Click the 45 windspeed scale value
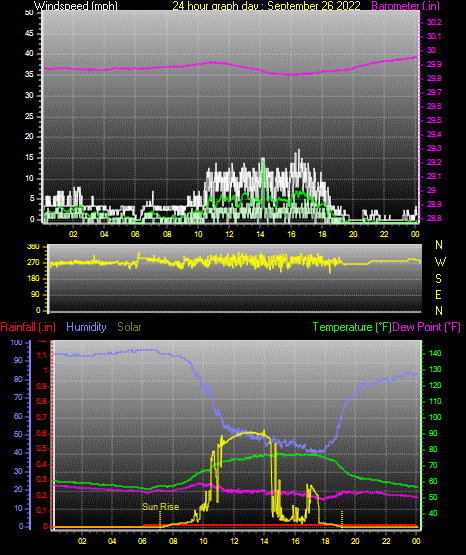 pos(29,33)
